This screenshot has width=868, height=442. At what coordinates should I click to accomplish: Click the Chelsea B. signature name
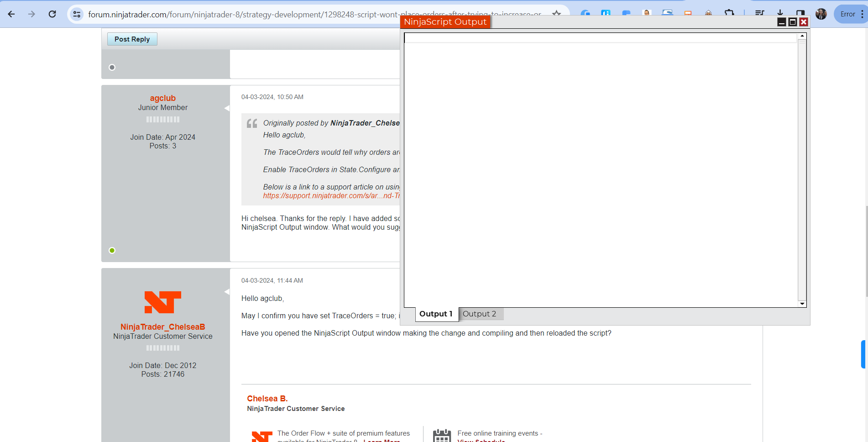click(267, 399)
